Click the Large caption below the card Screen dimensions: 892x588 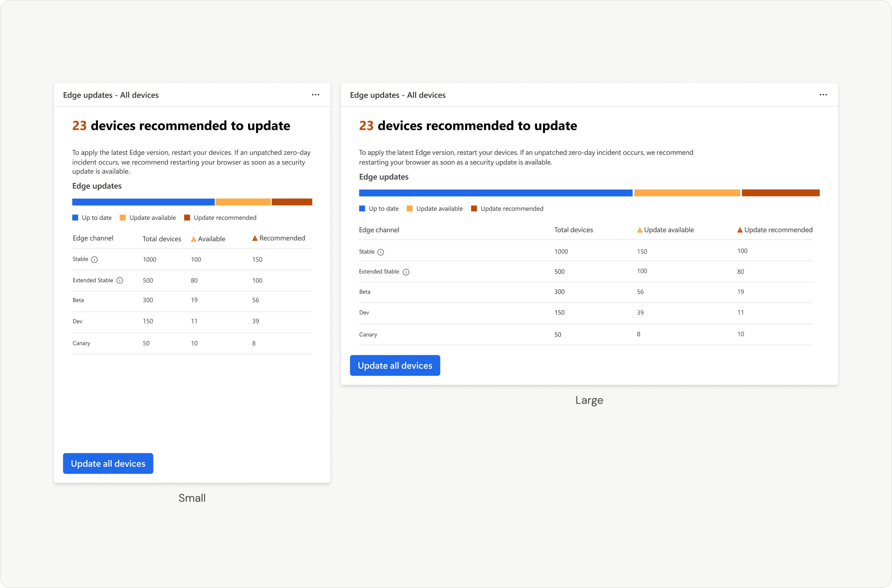coord(589,400)
